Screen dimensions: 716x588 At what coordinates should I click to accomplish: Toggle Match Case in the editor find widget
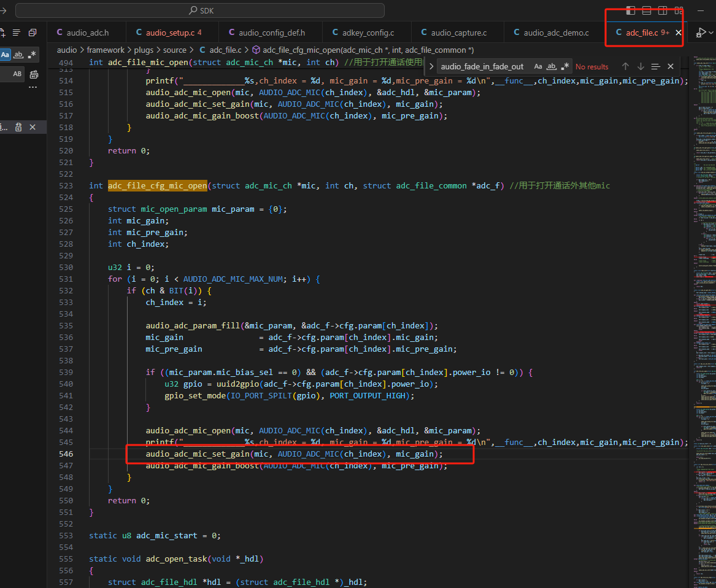(538, 66)
